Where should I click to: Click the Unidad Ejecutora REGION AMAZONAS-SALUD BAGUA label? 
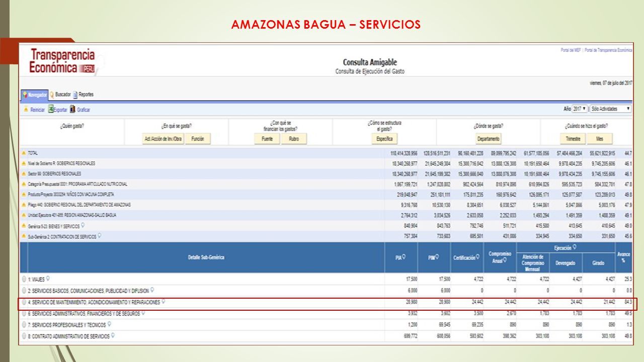[x=72, y=215]
